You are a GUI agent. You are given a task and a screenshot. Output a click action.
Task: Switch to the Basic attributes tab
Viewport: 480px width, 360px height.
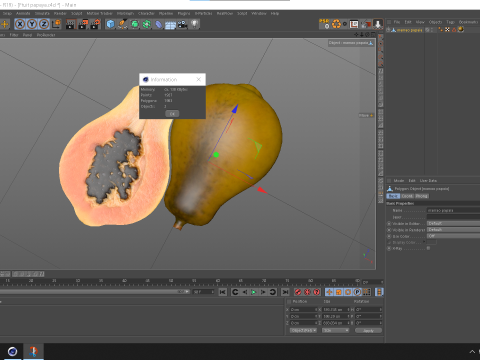click(393, 196)
